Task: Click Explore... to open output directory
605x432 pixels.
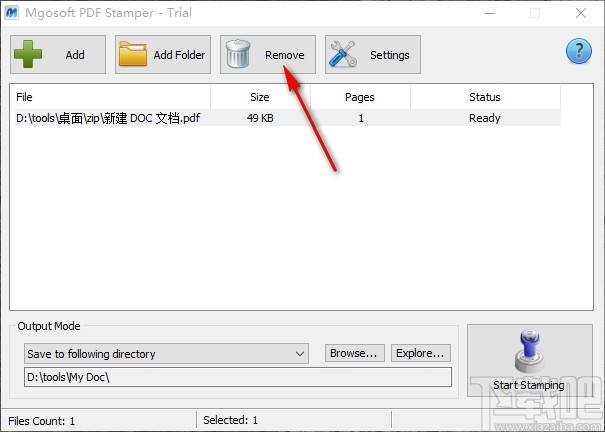Action: coord(421,353)
